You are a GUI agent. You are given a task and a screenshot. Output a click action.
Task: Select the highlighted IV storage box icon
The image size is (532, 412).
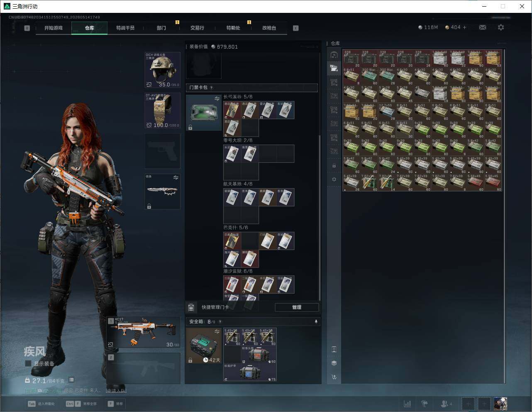click(334, 68)
